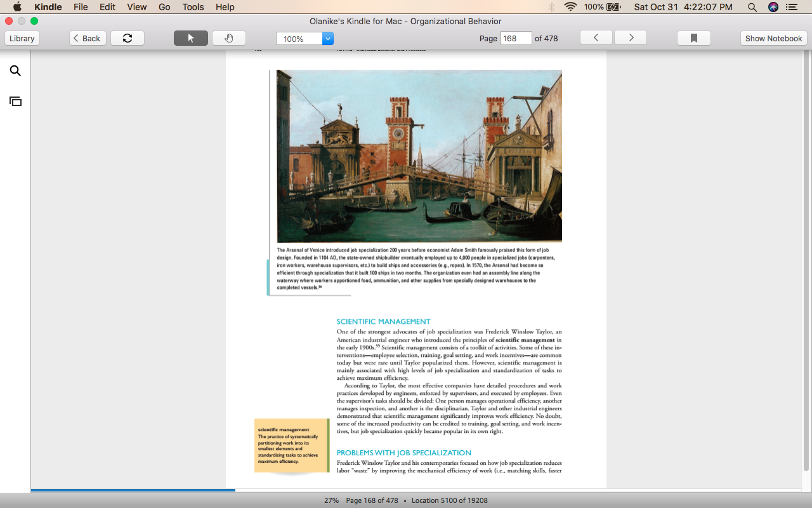
Task: Open Siri from the menu bar
Action: (773, 7)
